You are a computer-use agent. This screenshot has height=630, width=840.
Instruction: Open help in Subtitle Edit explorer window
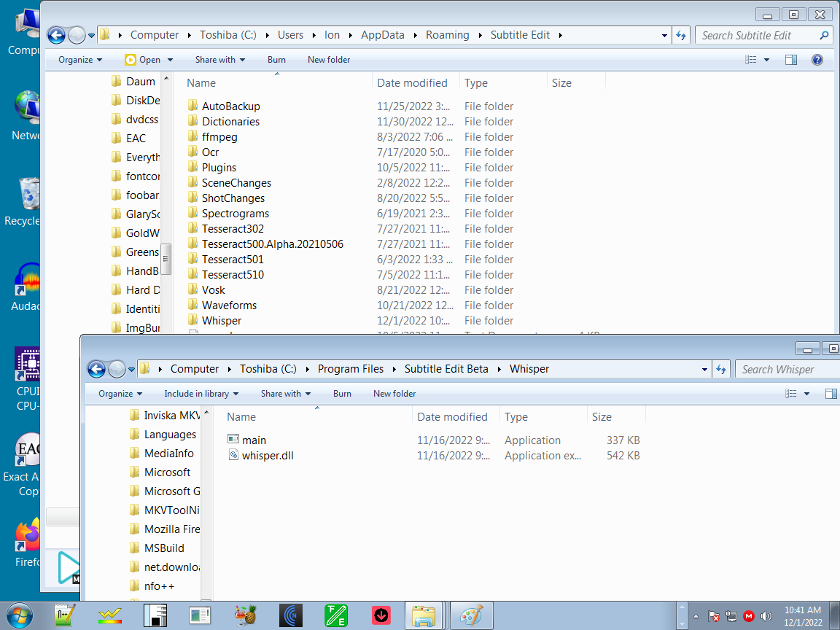click(x=817, y=60)
